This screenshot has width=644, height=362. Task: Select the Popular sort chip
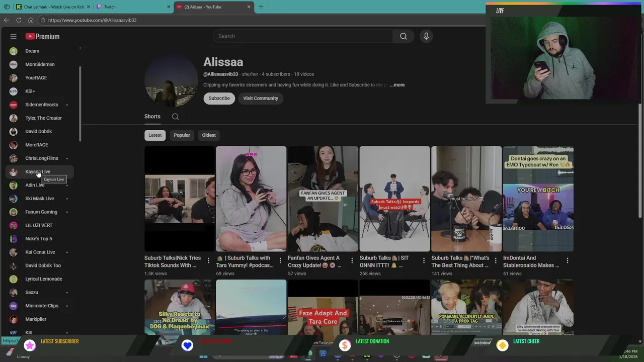(x=182, y=135)
